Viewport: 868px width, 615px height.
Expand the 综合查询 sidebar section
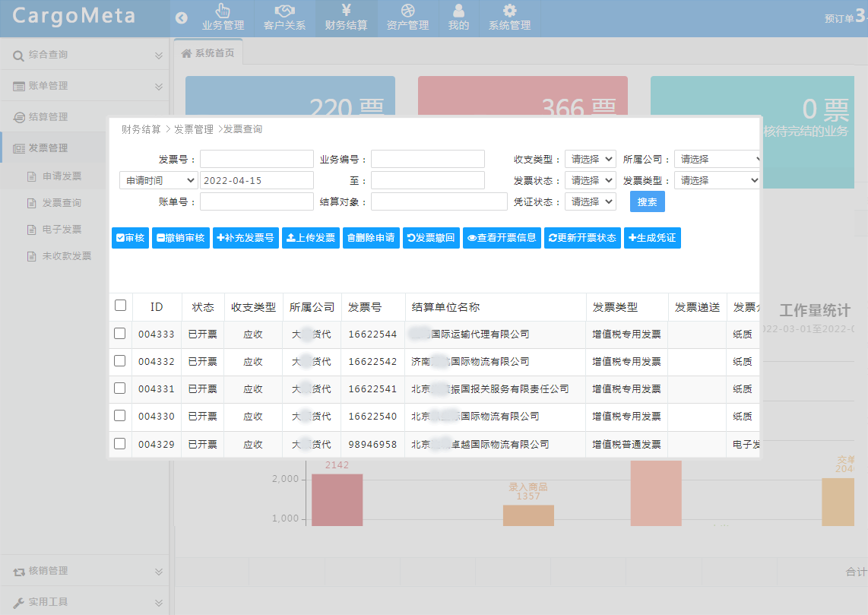158,55
